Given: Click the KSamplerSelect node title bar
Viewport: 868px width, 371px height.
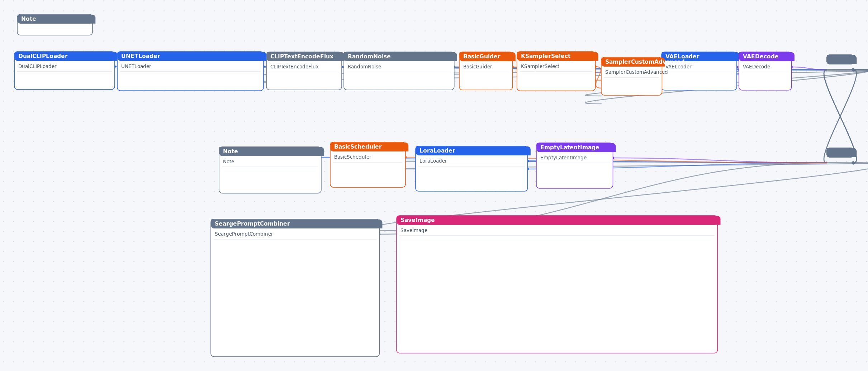Looking at the screenshot, I should (558, 56).
